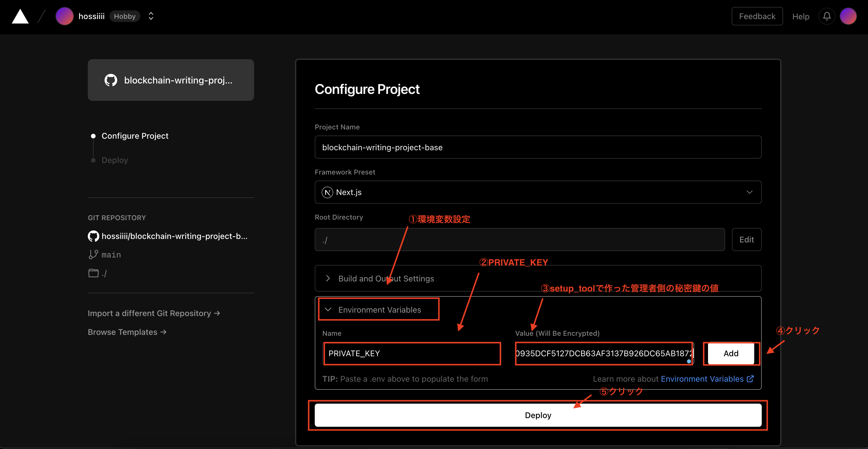Image resolution: width=868 pixels, height=449 pixels.
Task: Click the main branch icon
Action: 93,255
